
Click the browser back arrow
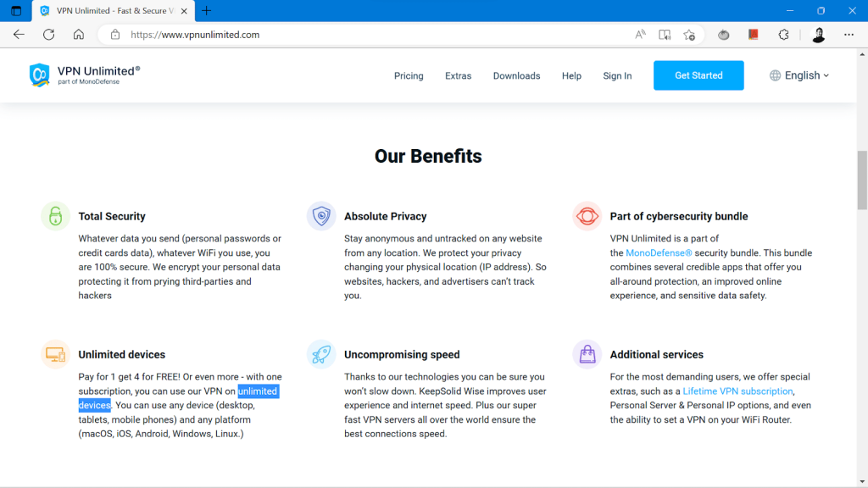tap(19, 34)
